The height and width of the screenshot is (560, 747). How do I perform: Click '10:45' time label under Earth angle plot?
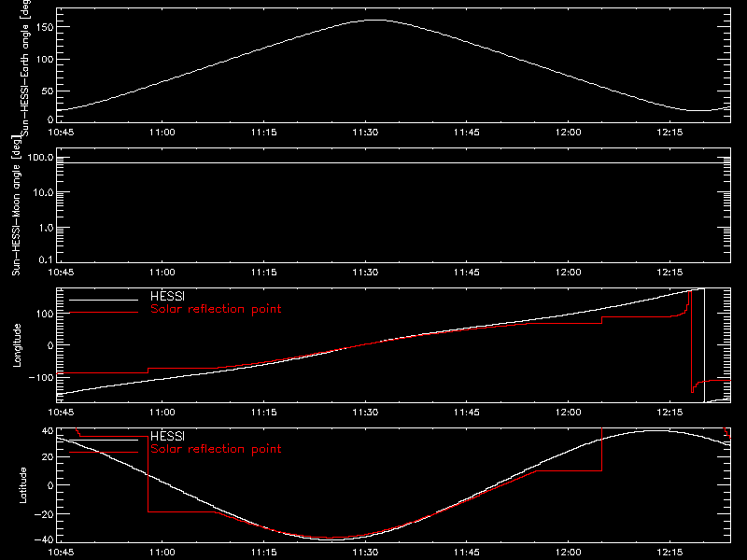61,133
